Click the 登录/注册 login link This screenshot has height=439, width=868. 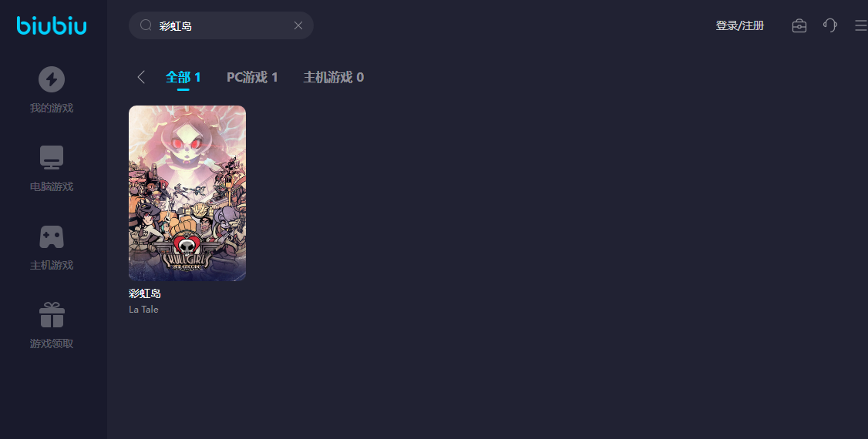tap(739, 25)
